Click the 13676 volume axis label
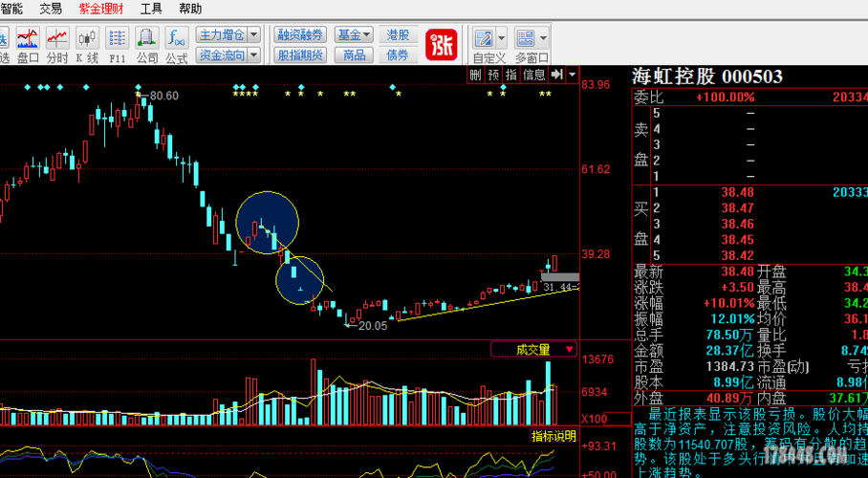 597,359
